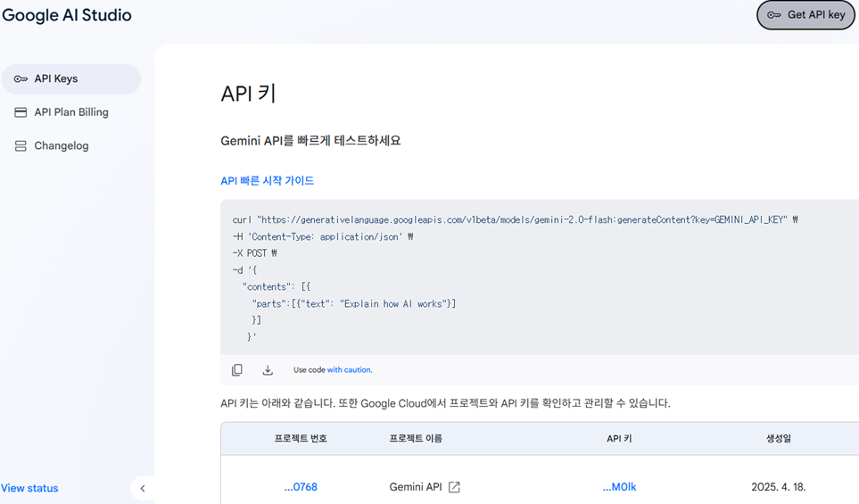Click 'Gemini API를 빠르게 테스트하세요' subtitle
Screen dimensions: 859x504
[310, 141]
